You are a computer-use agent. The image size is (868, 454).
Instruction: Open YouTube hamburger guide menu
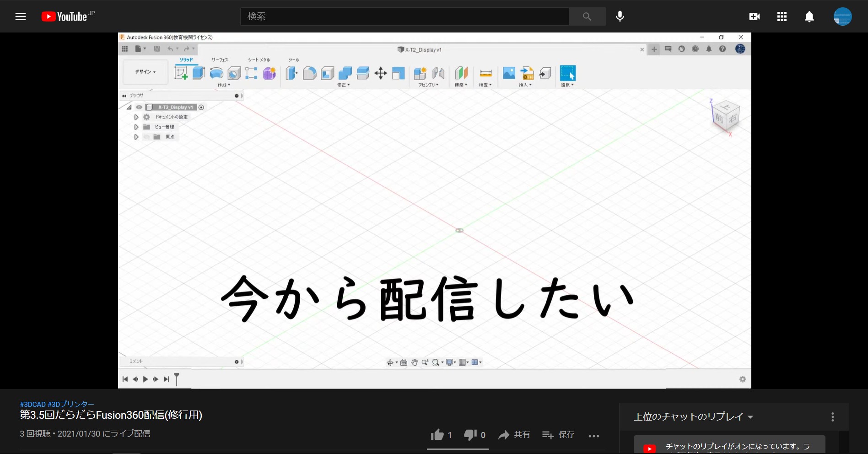(x=21, y=17)
